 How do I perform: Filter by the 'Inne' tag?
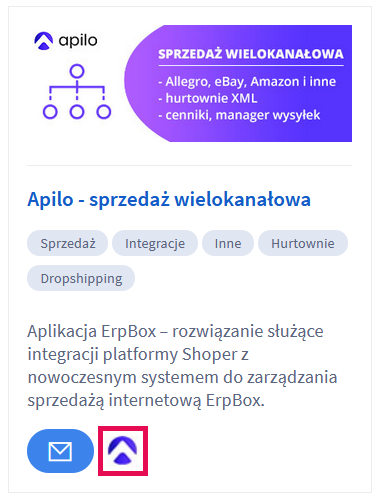click(228, 243)
